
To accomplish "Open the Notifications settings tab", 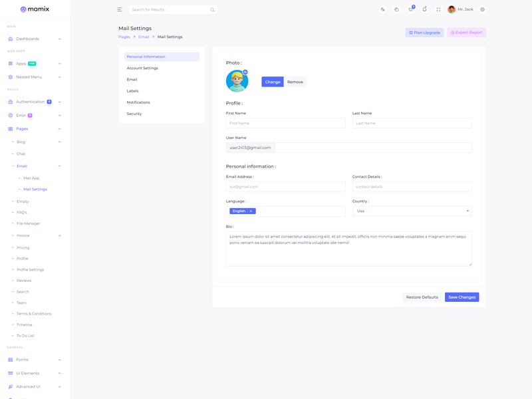I will pyautogui.click(x=138, y=102).
